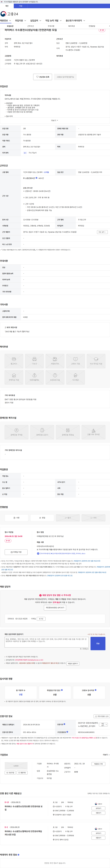This screenshot has width=110, height=868.
Task: Select the 개인 member tab
Action: click(7, 6)
